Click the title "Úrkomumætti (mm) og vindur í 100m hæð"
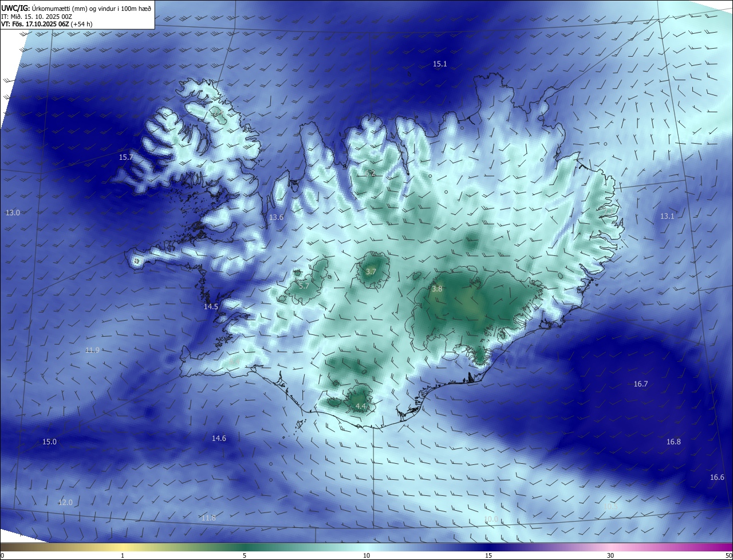Image resolution: width=733 pixels, height=560 pixels. (92, 8)
